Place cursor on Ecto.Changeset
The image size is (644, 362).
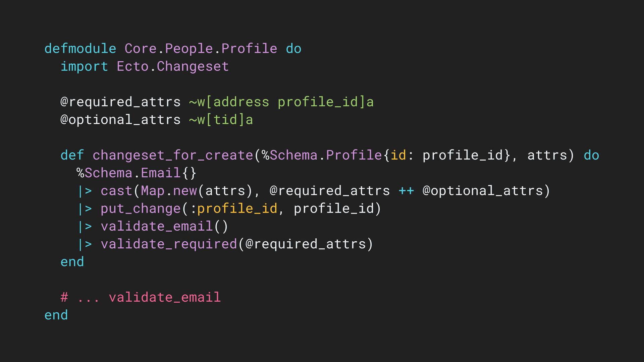(x=173, y=67)
